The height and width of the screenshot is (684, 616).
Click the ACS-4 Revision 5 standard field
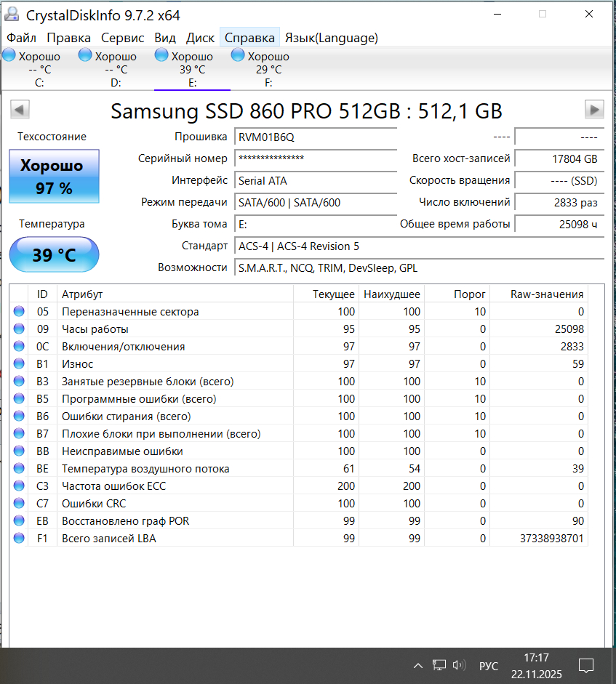pos(419,246)
